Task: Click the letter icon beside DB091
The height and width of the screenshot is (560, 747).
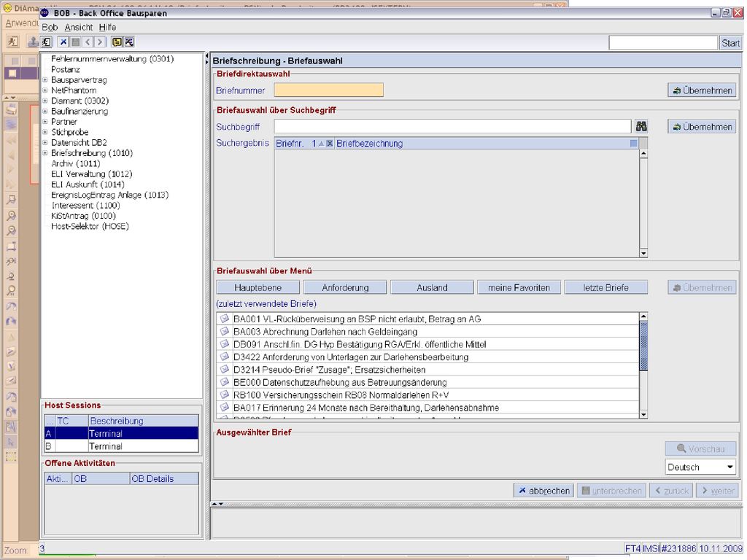Action: (x=225, y=344)
